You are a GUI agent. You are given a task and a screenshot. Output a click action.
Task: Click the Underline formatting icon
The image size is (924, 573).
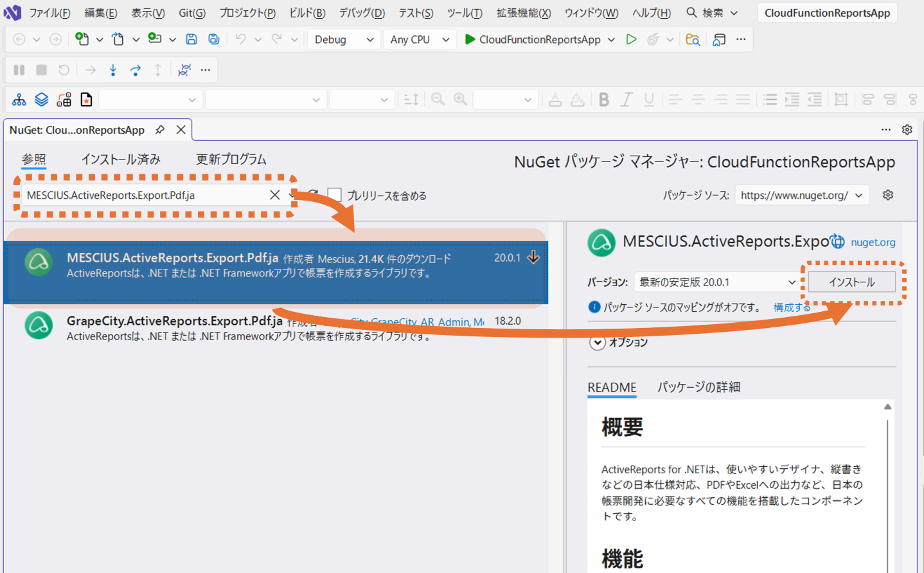click(x=649, y=100)
